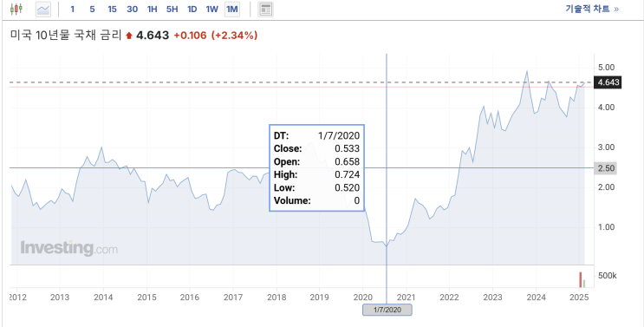Select the 1M monthly interval

tap(232, 9)
